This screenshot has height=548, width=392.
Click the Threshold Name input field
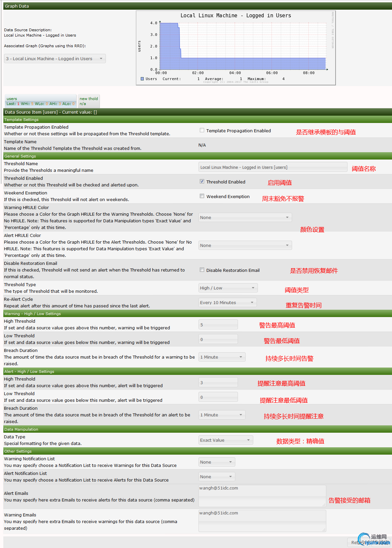pos(273,167)
